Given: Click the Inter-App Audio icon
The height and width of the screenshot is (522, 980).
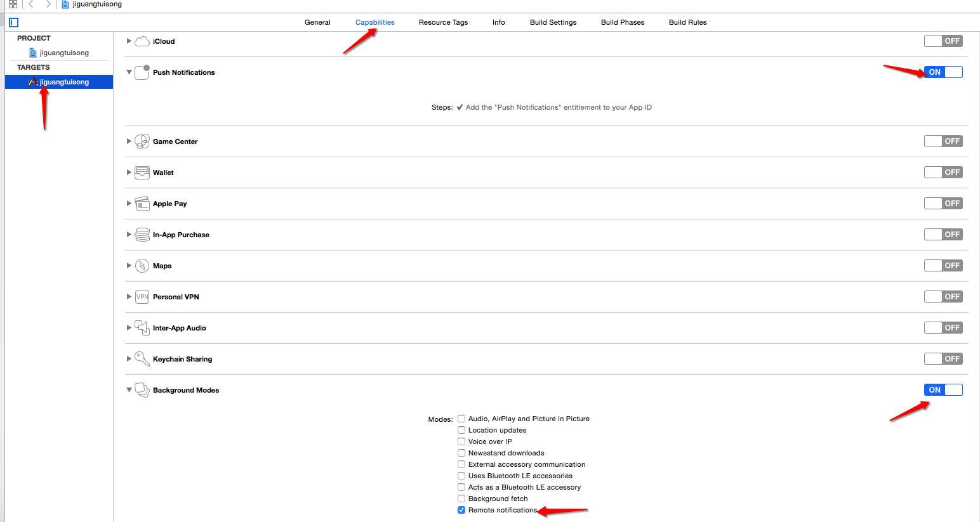Looking at the screenshot, I should tap(142, 328).
